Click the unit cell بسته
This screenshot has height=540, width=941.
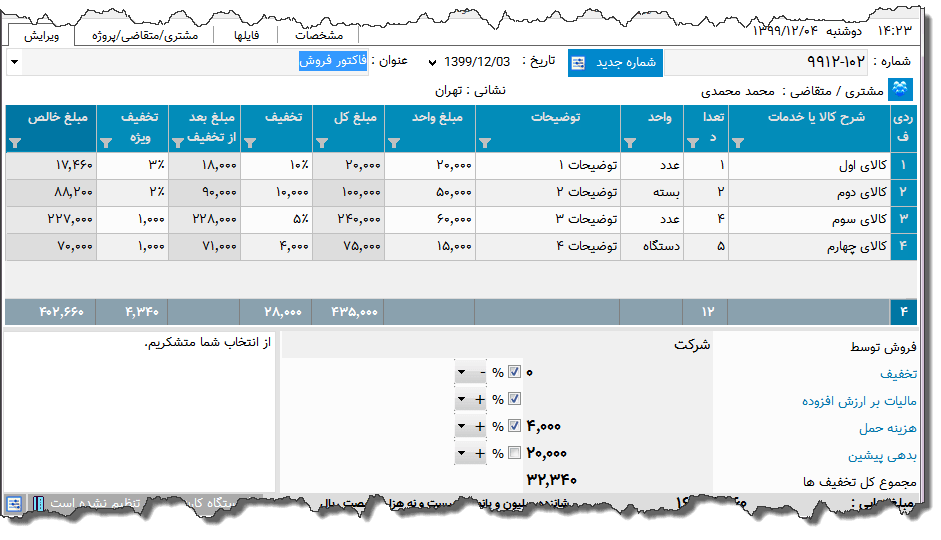click(652, 193)
